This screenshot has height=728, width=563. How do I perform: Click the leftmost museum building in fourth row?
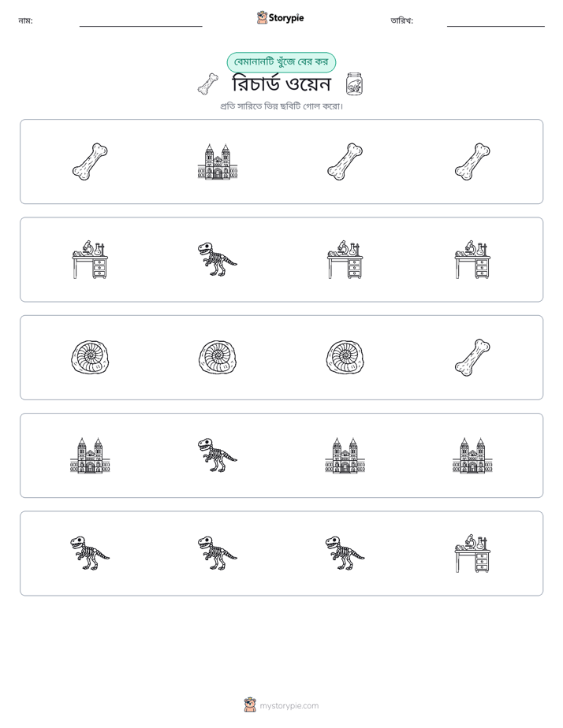pos(90,455)
